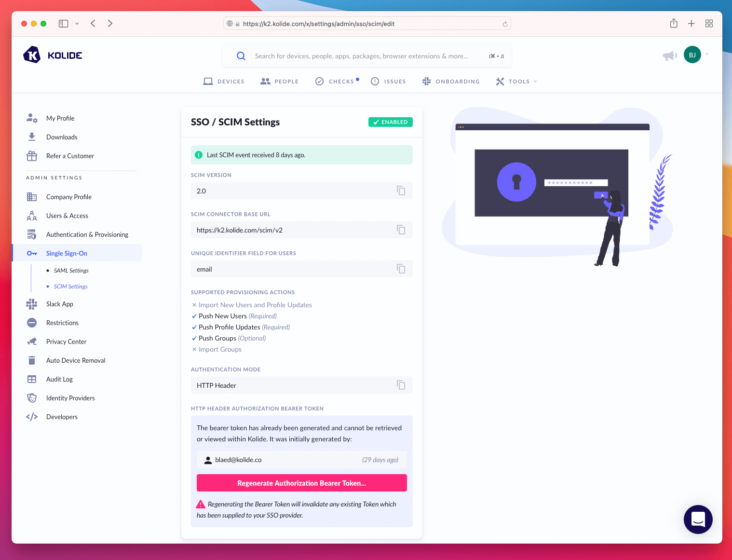Viewport: 732px width, 560px height.
Task: Open the BJ avatar account dropdown
Action: tap(692, 55)
